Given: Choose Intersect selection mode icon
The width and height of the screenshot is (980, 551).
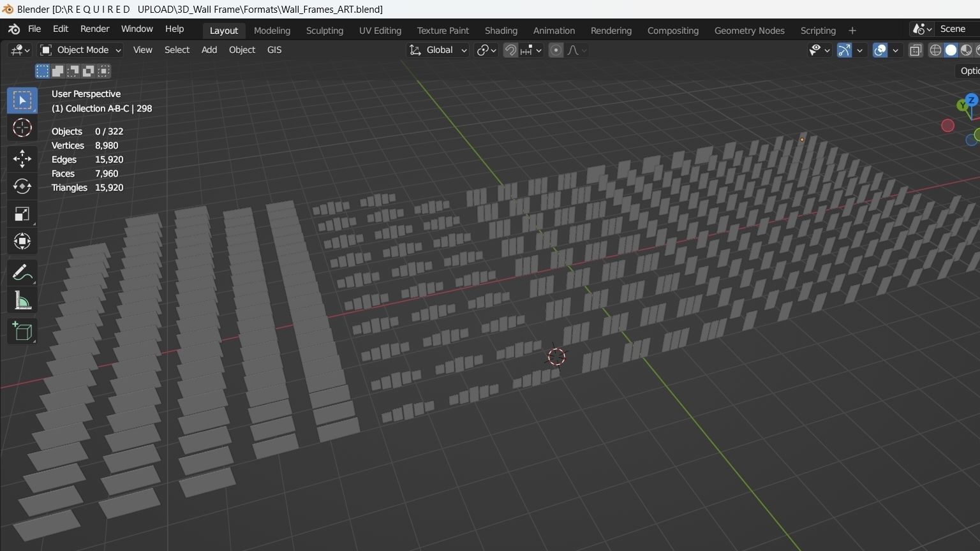Looking at the screenshot, I should (104, 71).
